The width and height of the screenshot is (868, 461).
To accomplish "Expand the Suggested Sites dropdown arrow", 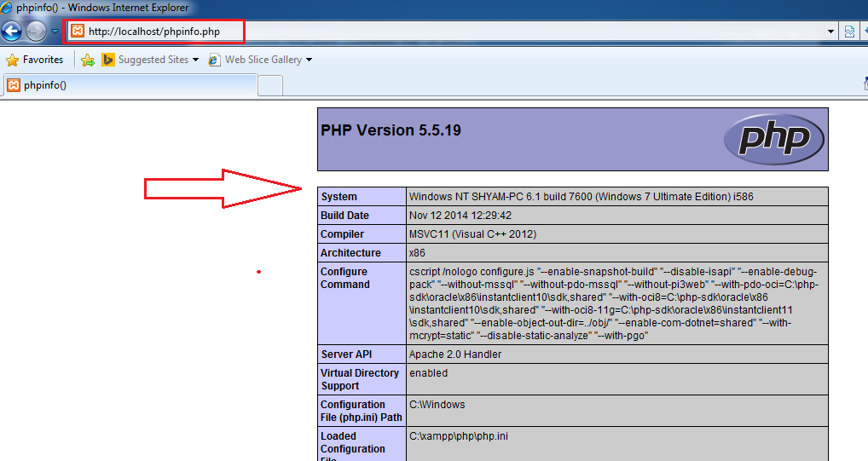I will (195, 60).
